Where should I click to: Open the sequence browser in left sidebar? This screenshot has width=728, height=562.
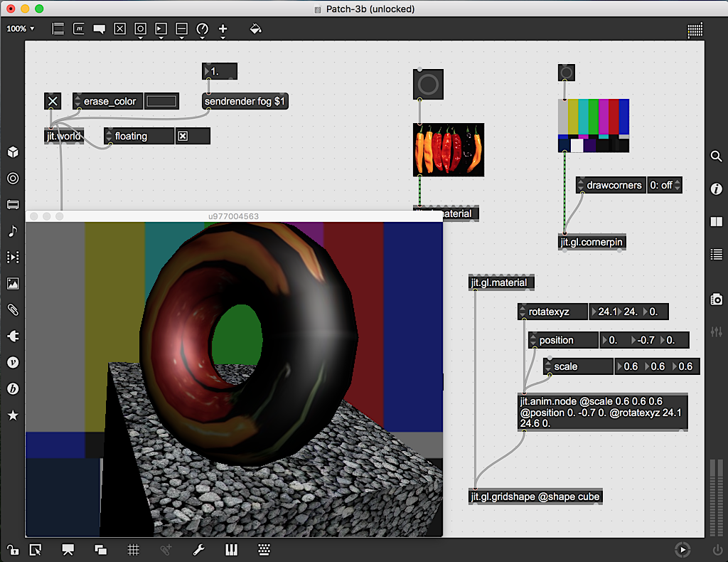(x=13, y=258)
